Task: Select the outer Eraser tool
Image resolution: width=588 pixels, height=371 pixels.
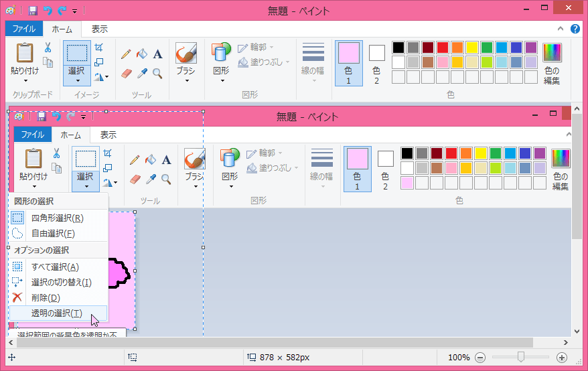Action: (x=127, y=73)
